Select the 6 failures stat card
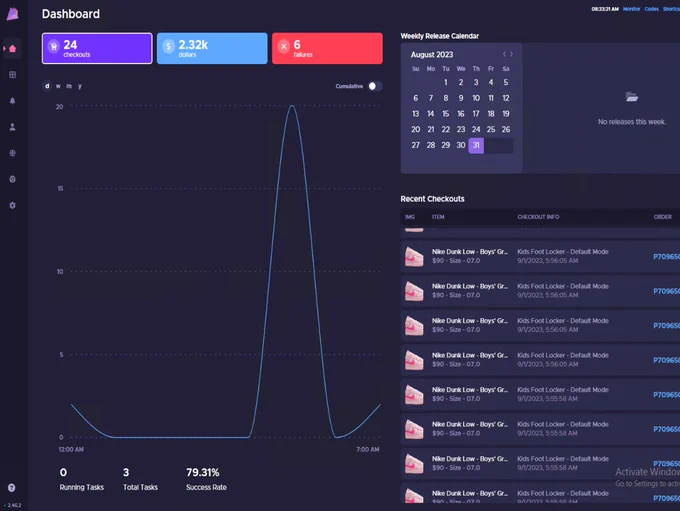This screenshot has width=680, height=511. click(x=327, y=48)
